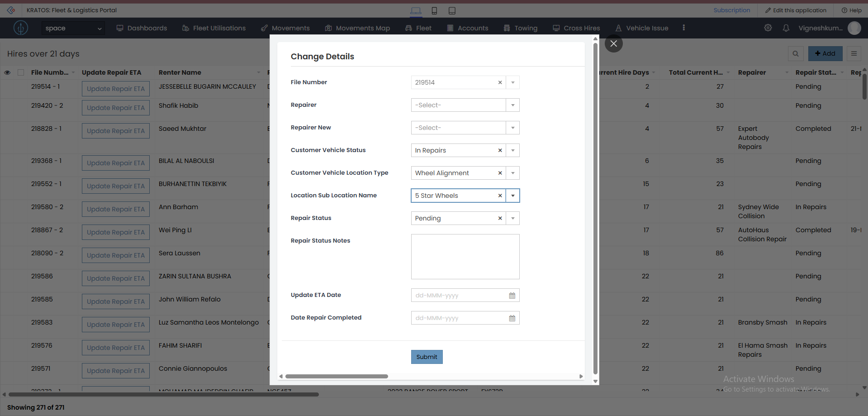Image resolution: width=868 pixels, height=416 pixels.
Task: Expand Customer Vehicle Location Type dropdown arrow
Action: (513, 173)
